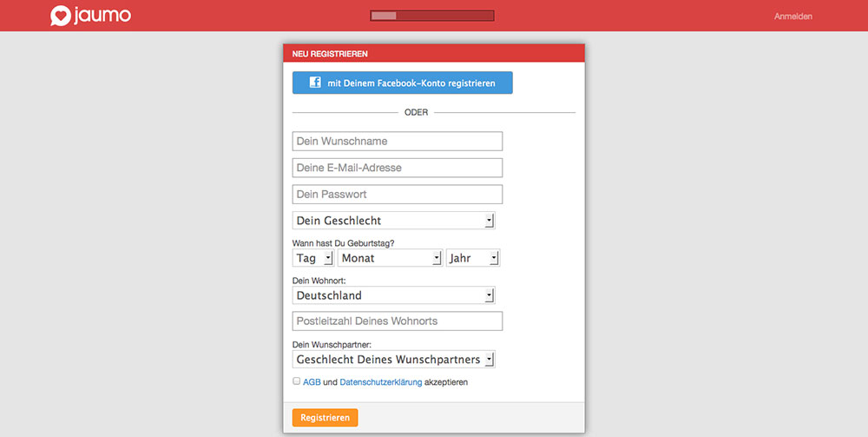The height and width of the screenshot is (437, 868).
Task: Select the Postleitzahl Deines Wohnorts field
Action: (x=398, y=321)
